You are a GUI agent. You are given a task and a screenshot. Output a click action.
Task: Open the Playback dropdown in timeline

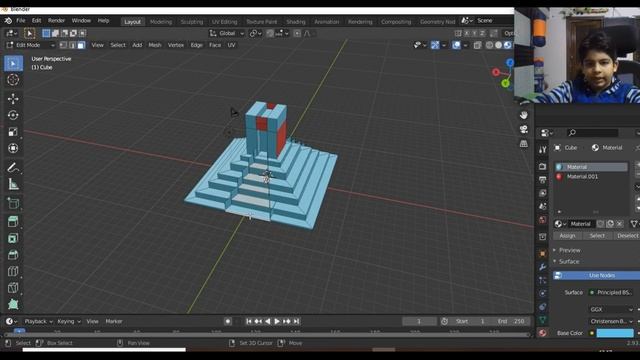39,322
